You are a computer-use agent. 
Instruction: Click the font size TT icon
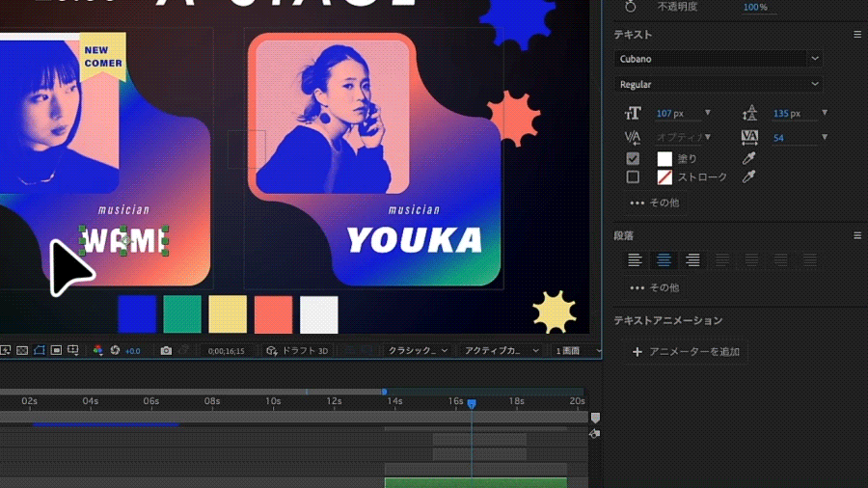(x=633, y=114)
